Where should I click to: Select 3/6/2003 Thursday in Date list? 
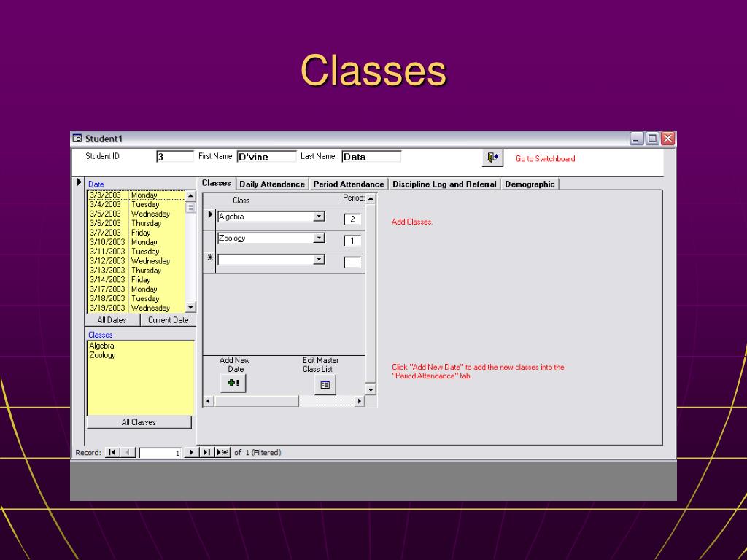136,223
